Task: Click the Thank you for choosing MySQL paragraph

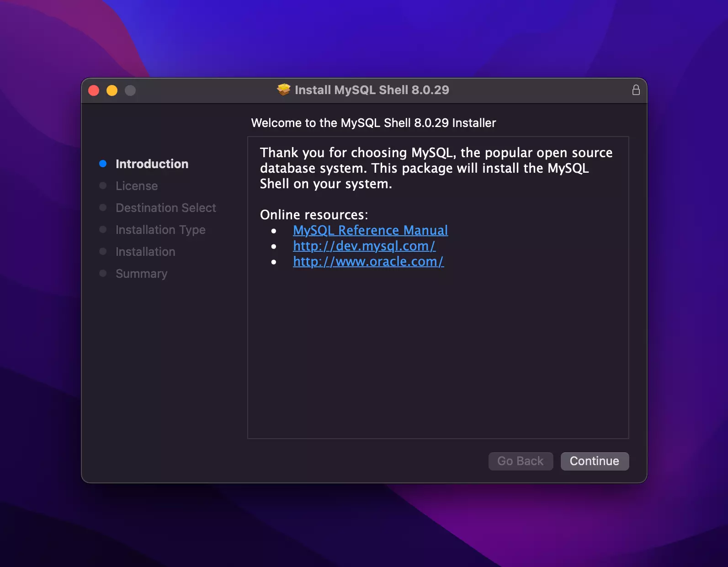Action: coord(436,168)
